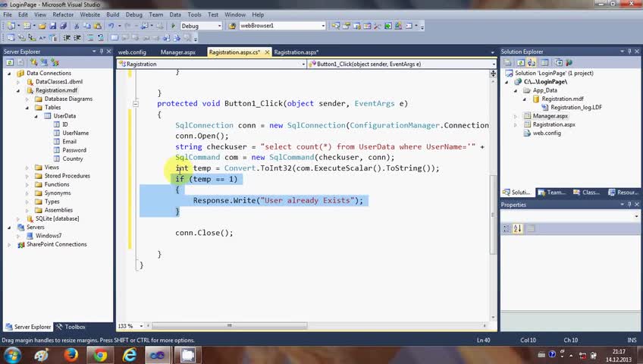Collapse the Tables folder
The image size is (643, 364).
[x=27, y=108]
